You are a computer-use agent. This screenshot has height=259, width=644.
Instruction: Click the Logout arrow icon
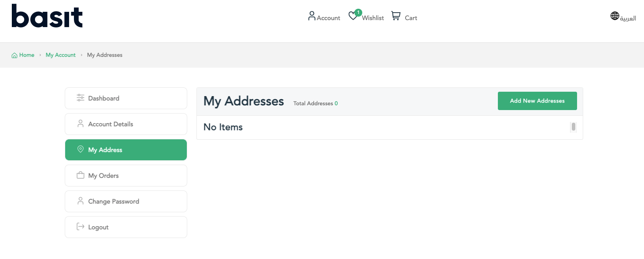(x=80, y=227)
